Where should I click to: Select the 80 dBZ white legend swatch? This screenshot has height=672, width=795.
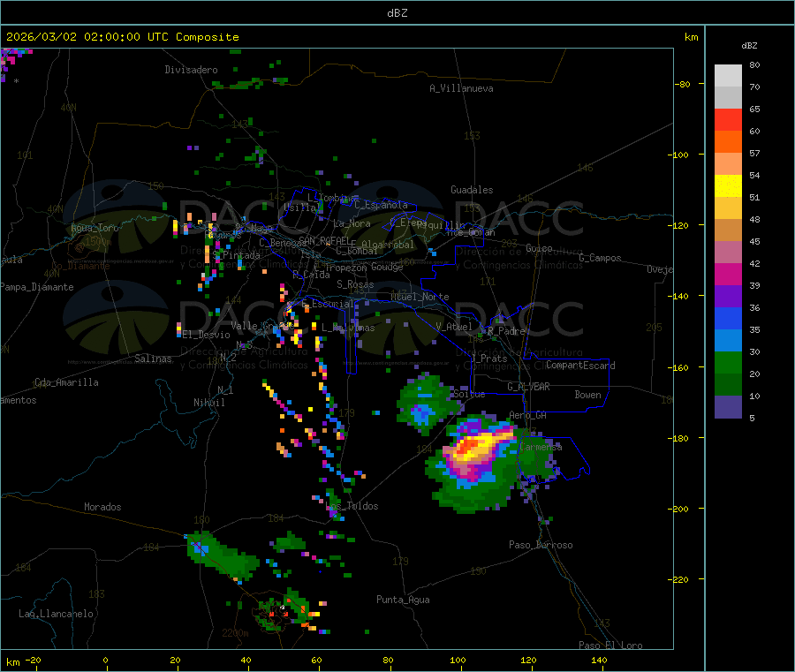coord(728,76)
